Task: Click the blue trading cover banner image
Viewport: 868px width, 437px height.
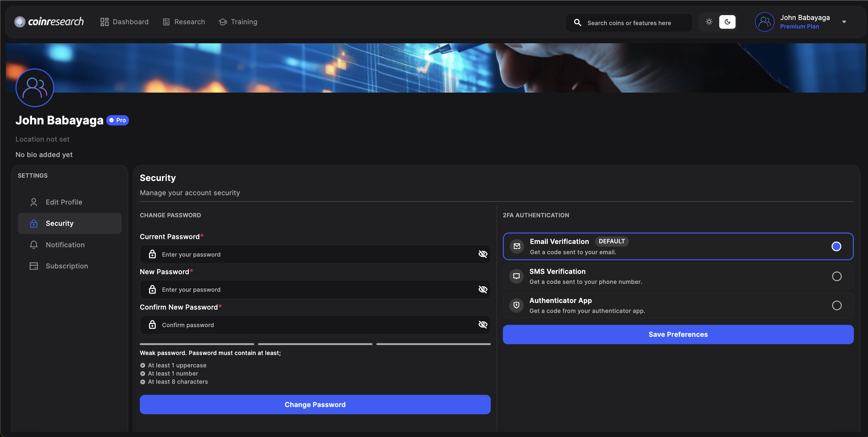Action: click(436, 68)
